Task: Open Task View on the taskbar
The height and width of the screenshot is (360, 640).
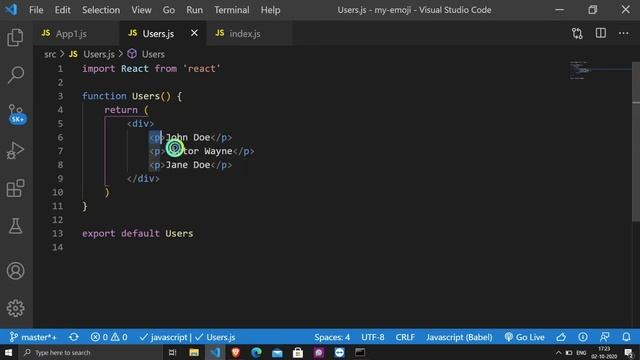Action: (173, 352)
